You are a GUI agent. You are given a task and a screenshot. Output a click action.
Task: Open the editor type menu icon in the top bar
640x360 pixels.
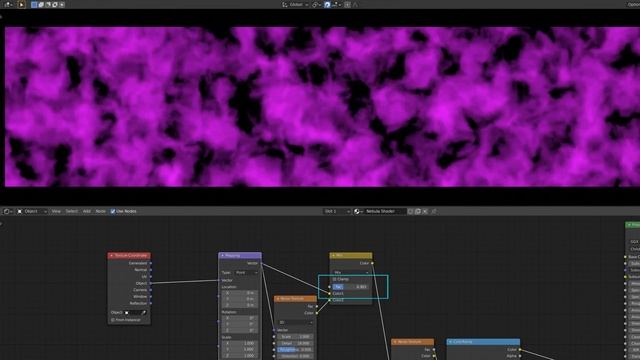click(8, 4)
